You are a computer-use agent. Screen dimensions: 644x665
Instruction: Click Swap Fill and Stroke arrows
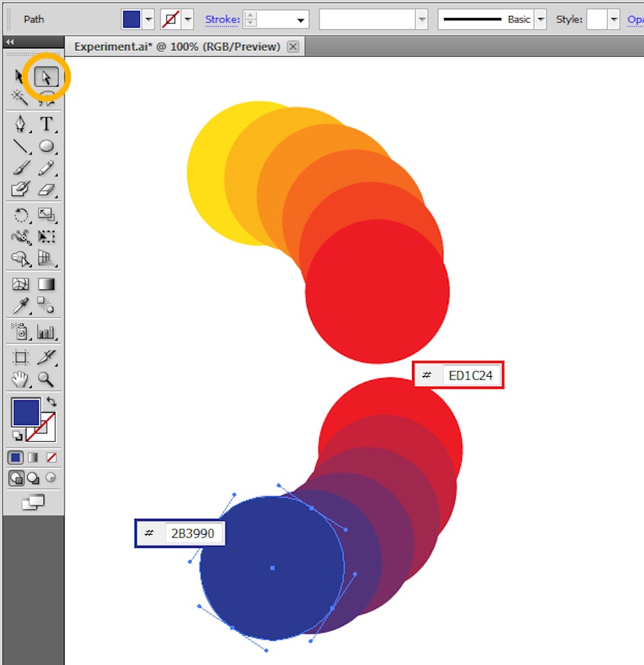click(51, 402)
